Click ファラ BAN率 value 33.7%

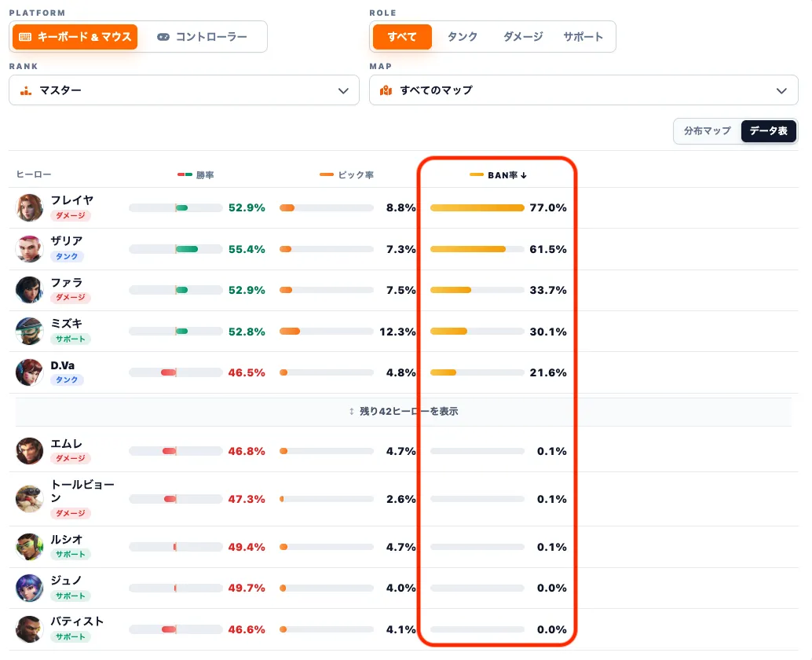(548, 290)
